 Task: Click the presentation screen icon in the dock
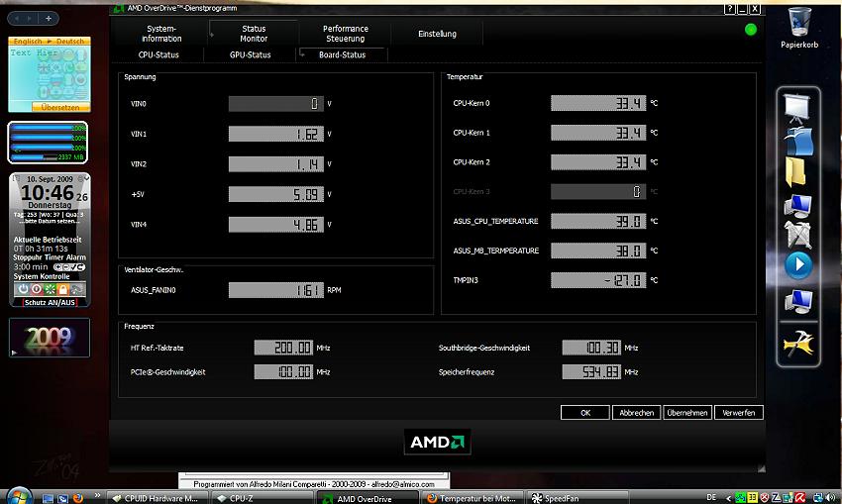click(797, 107)
